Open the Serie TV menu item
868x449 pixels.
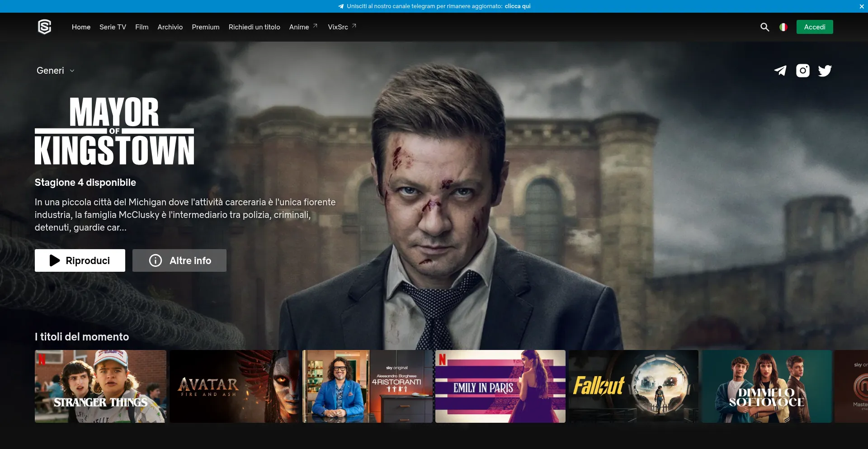pyautogui.click(x=113, y=27)
